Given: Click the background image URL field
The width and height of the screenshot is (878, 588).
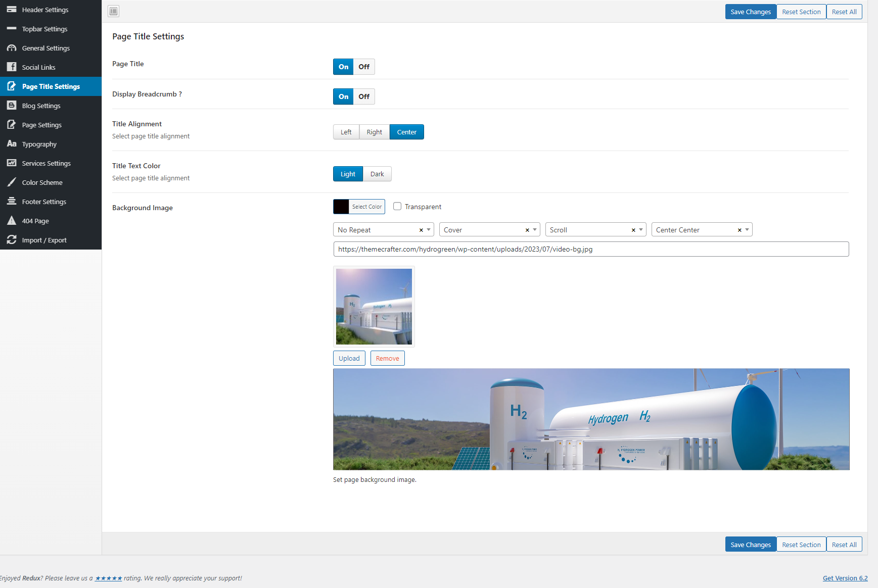Looking at the screenshot, I should point(590,249).
